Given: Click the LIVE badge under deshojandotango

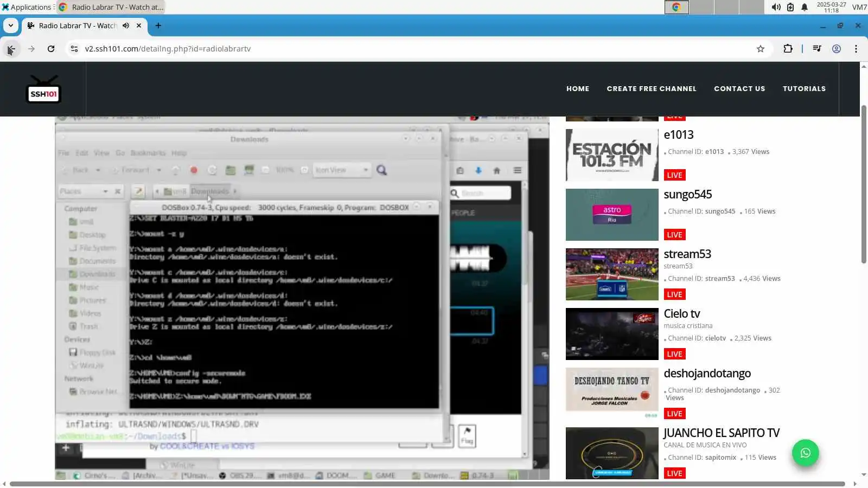Looking at the screenshot, I should [x=674, y=414].
